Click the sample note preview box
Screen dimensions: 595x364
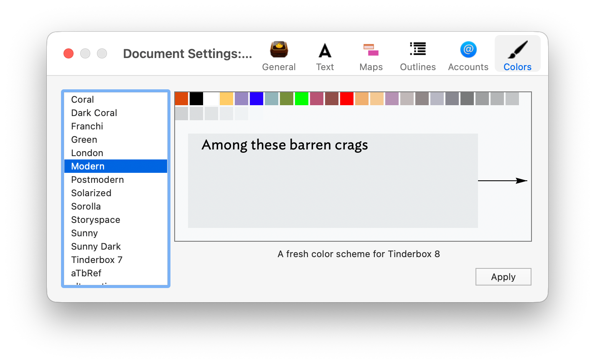[x=333, y=181]
